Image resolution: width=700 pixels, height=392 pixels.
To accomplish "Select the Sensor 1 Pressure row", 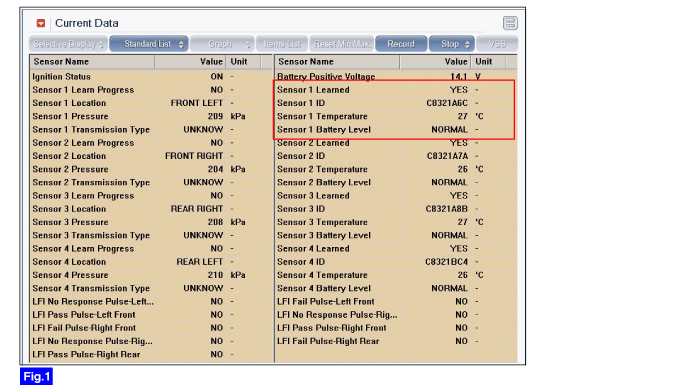I will point(151,117).
